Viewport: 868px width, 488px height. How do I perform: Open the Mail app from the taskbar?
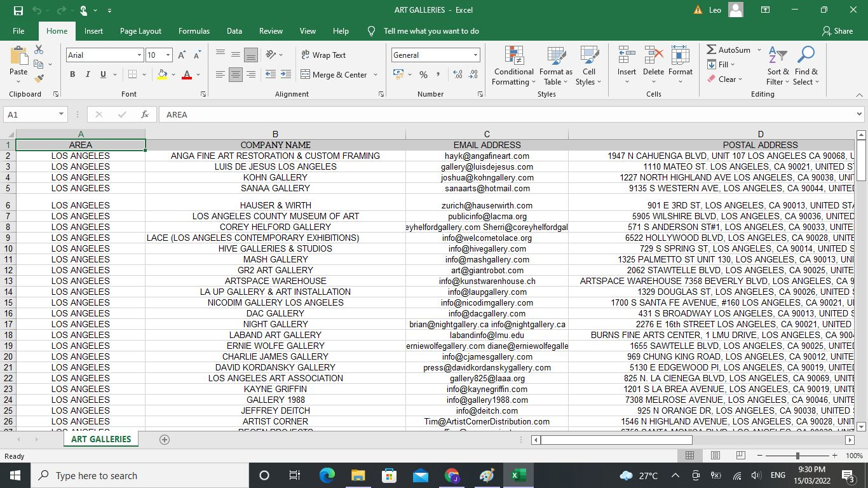(421, 475)
